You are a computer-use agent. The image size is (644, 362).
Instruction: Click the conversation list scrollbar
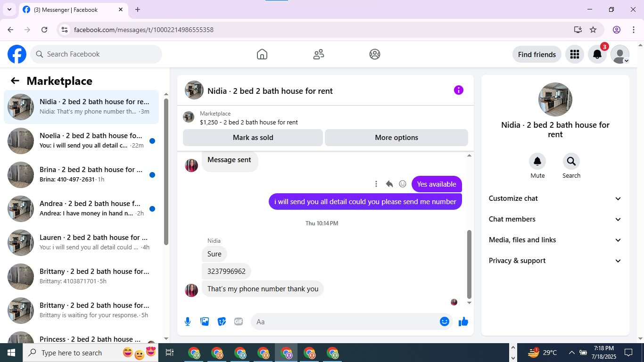pyautogui.click(x=166, y=172)
